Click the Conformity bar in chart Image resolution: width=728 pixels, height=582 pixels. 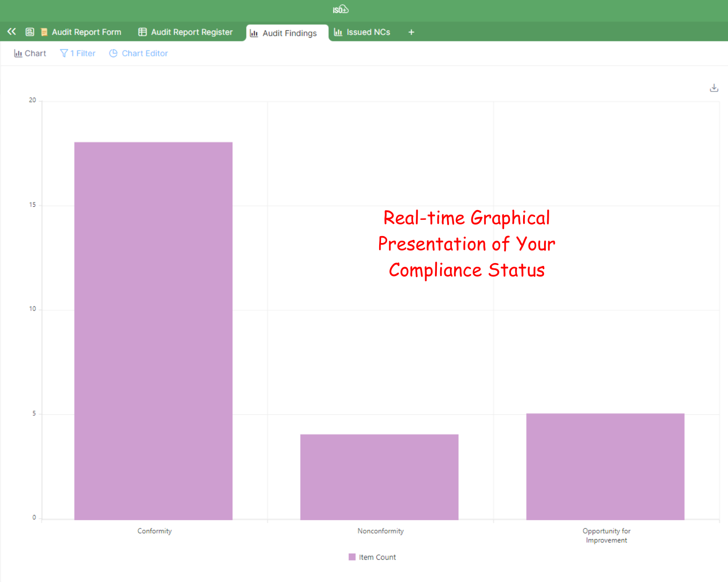point(153,331)
